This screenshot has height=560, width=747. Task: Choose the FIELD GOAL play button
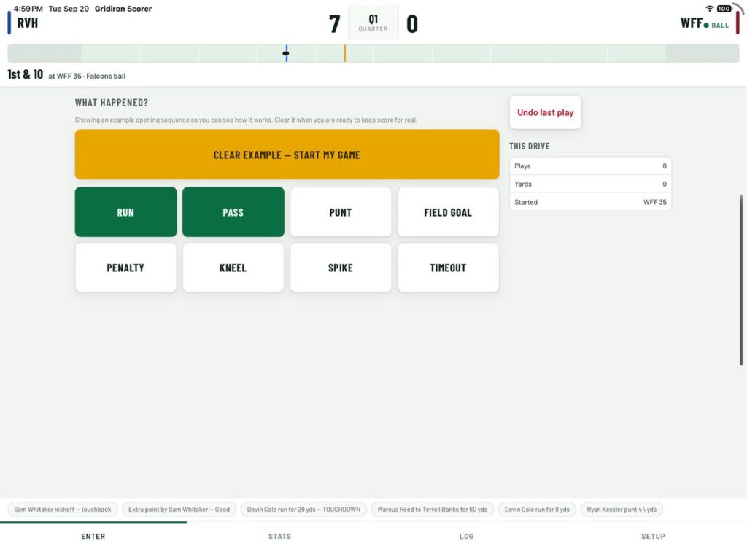click(449, 212)
